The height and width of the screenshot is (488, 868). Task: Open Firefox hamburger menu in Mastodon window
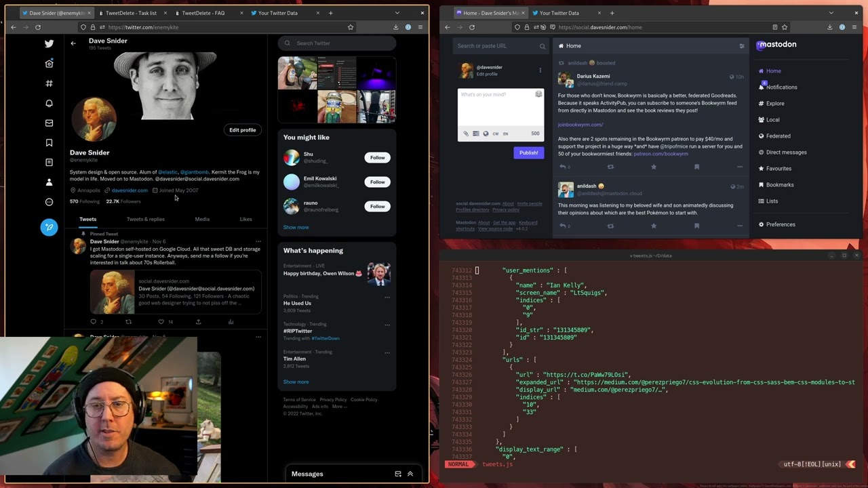click(x=854, y=27)
